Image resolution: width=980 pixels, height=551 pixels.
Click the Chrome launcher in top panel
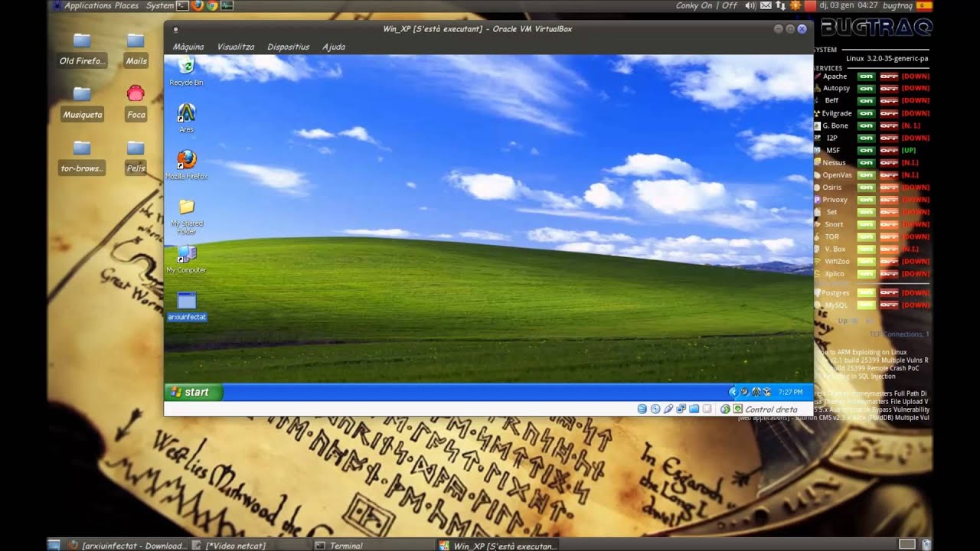click(x=212, y=5)
